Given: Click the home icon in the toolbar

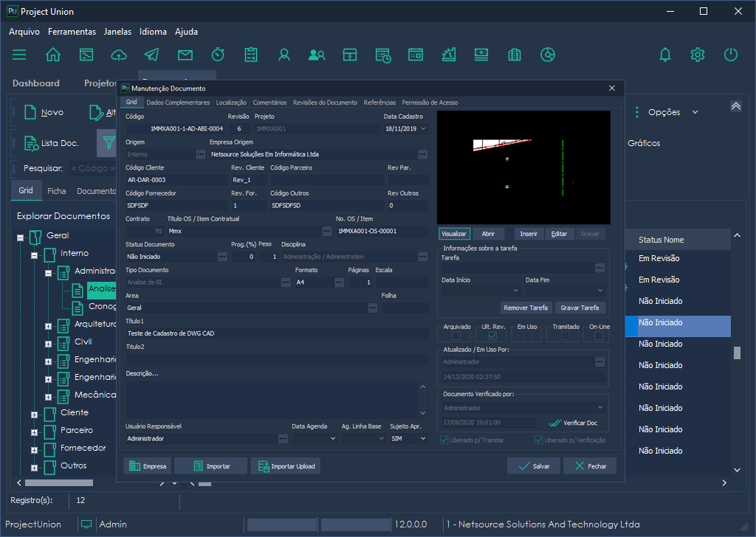Looking at the screenshot, I should click(53, 55).
